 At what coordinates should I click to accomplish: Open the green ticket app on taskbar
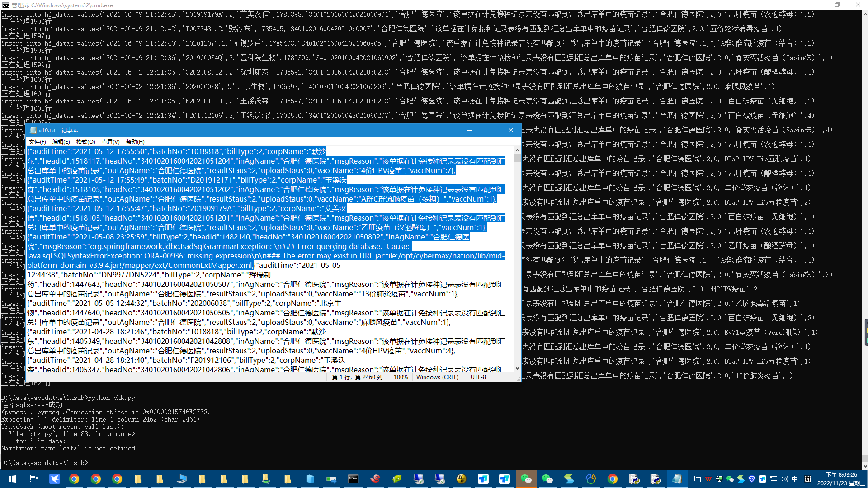396,479
